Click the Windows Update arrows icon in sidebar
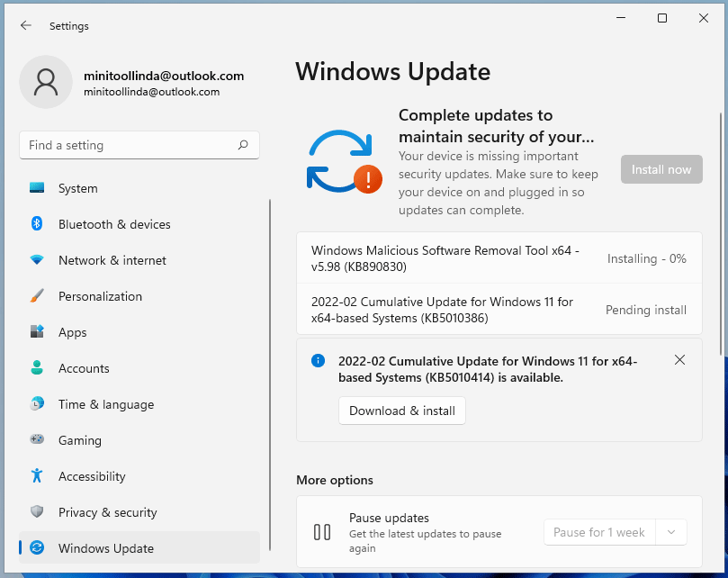The height and width of the screenshot is (578, 728). [37, 547]
